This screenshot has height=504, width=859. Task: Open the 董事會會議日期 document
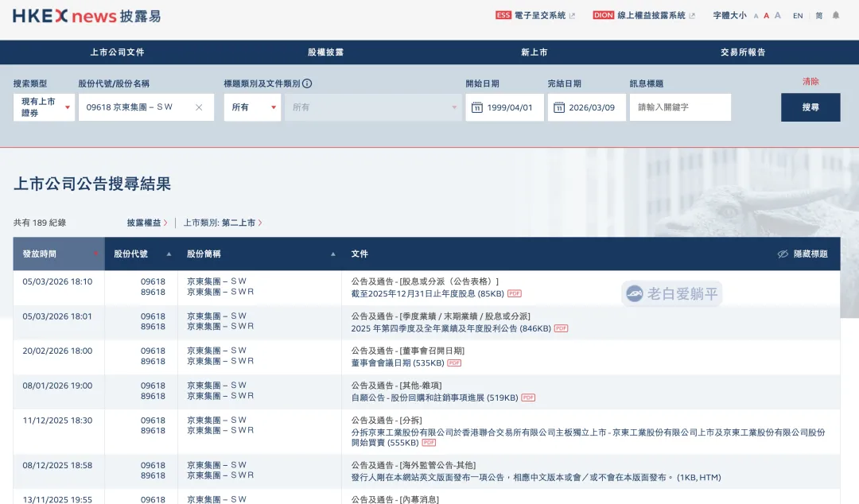pyautogui.click(x=398, y=363)
